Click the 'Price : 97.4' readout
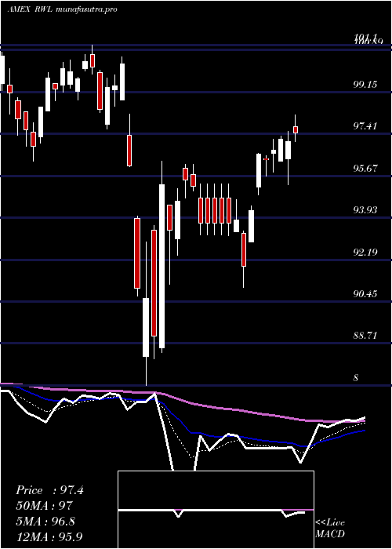 click(x=49, y=490)
